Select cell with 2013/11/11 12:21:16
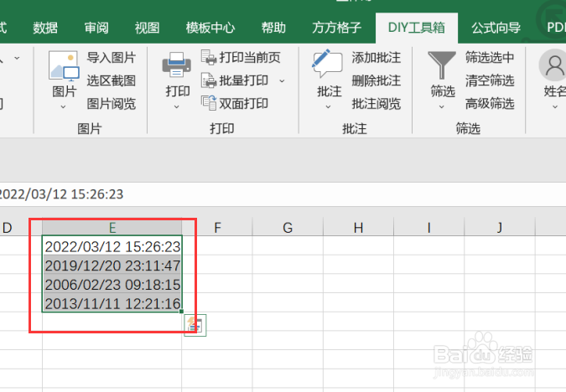 (x=112, y=302)
